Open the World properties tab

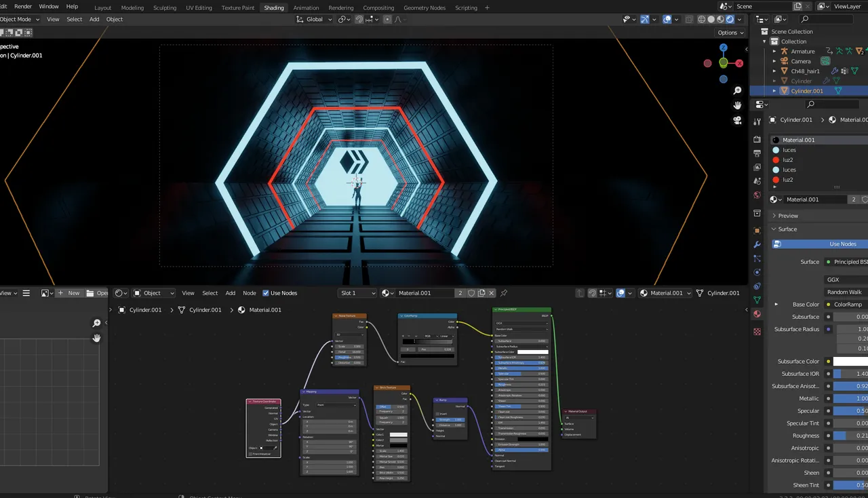point(757,195)
